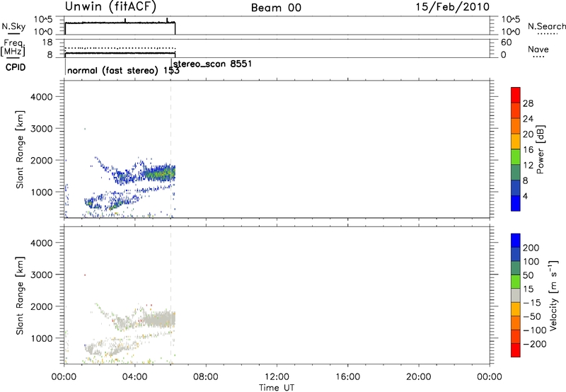This screenshot has height=392, width=566.
Task: Click the '4000' tick of power panel
Action: (x=41, y=97)
